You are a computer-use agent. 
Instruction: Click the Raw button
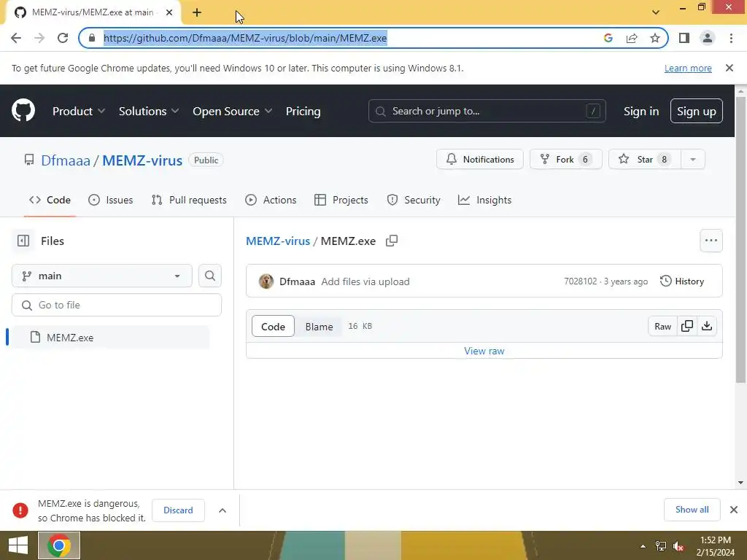point(662,326)
